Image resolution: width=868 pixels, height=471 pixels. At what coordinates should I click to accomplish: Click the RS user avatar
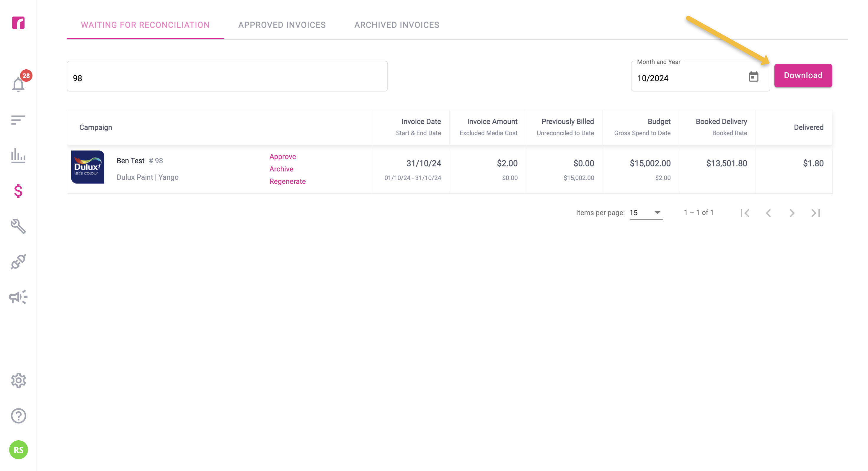click(x=18, y=450)
